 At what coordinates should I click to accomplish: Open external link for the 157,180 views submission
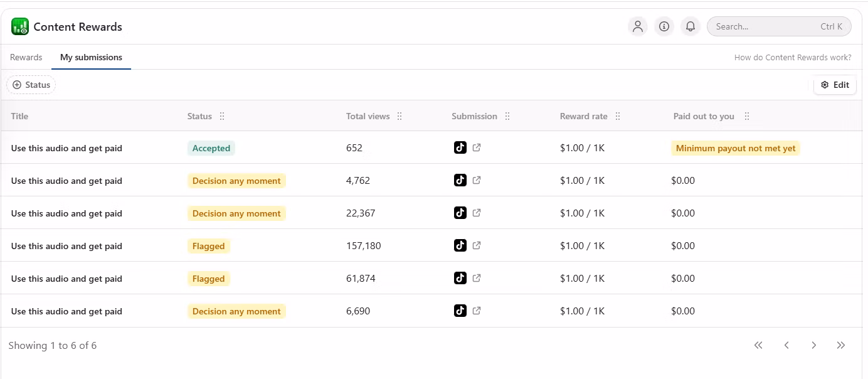point(477,246)
